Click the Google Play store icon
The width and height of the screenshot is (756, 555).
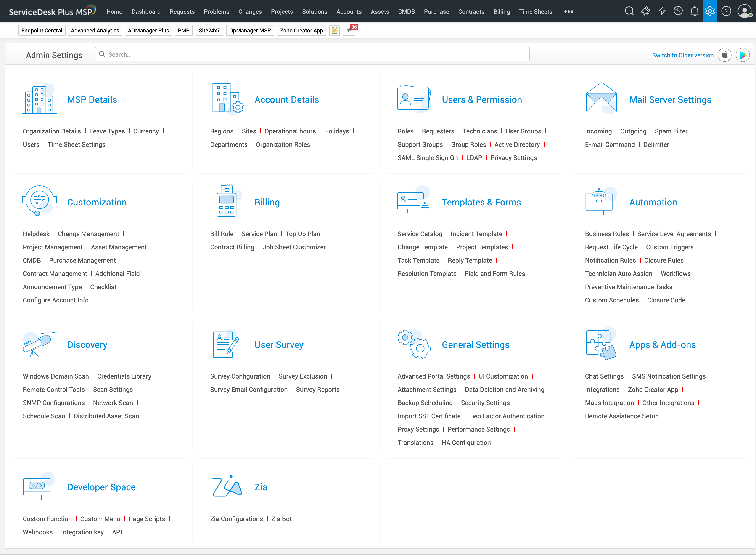point(743,55)
